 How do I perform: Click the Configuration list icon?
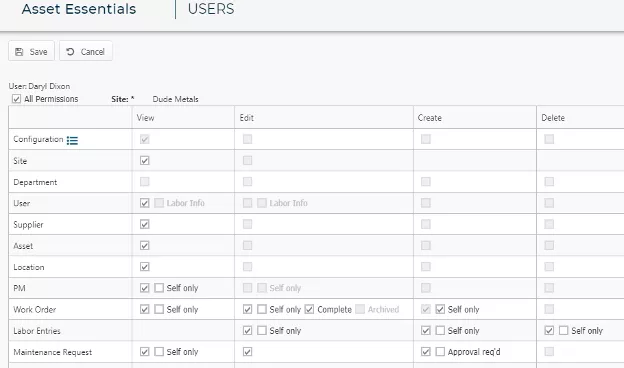coord(72,140)
